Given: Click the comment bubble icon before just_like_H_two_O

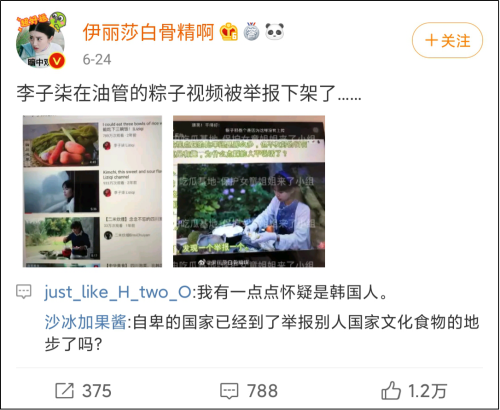Looking at the screenshot, I should (x=24, y=292).
